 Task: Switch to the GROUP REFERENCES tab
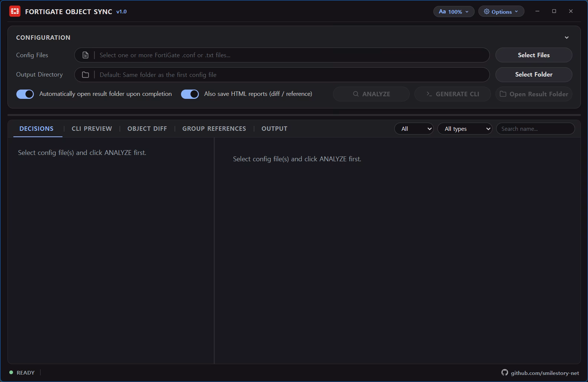point(214,129)
